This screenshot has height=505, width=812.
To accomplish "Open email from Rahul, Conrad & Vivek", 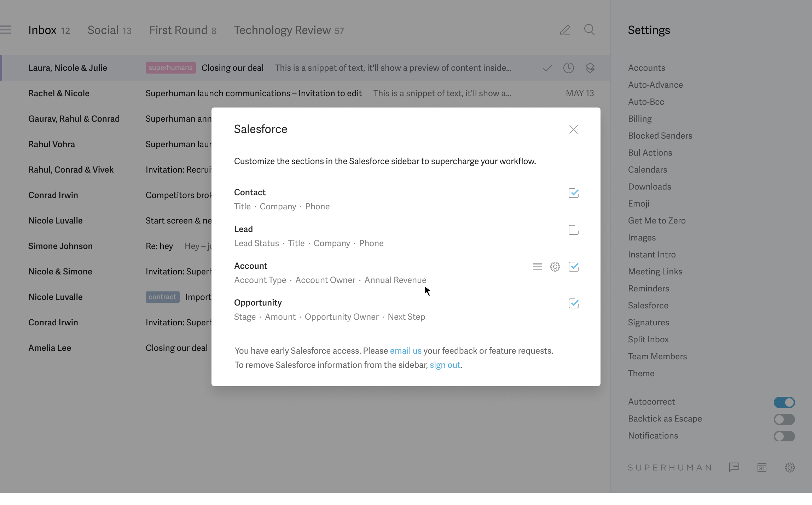I will point(106,170).
